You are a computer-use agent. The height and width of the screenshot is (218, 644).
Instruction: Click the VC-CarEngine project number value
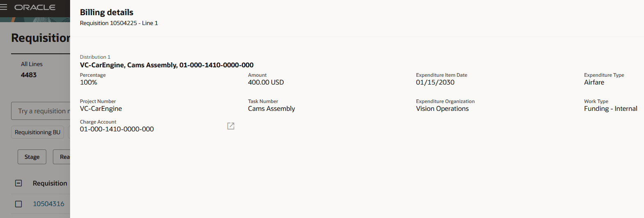(101, 108)
